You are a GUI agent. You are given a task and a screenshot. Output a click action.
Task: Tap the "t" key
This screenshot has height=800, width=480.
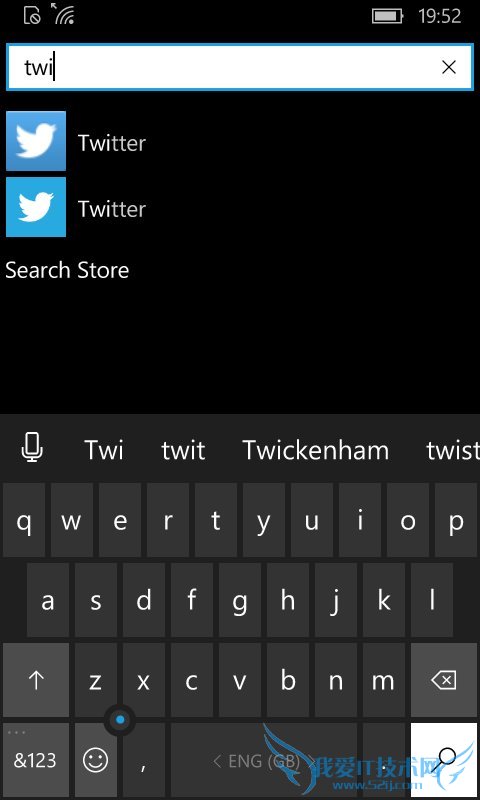(x=216, y=520)
